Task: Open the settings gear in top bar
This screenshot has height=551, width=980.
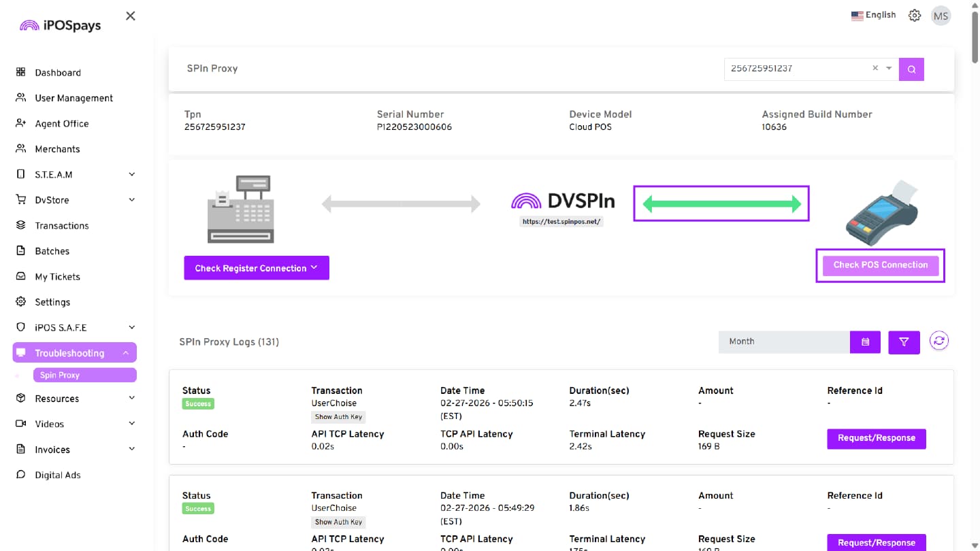Action: click(915, 16)
